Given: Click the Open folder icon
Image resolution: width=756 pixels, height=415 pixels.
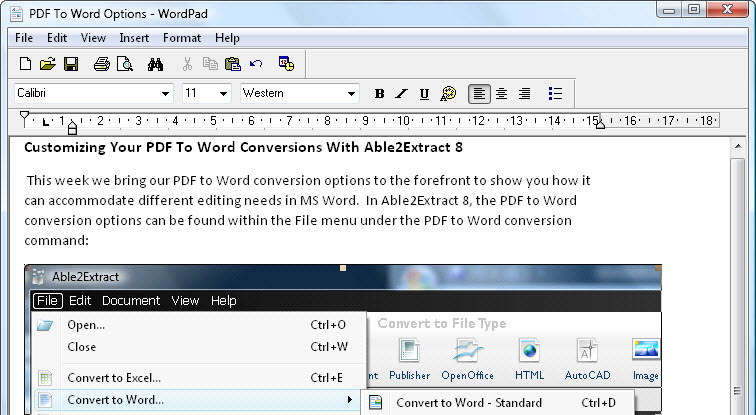Looking at the screenshot, I should coord(48,64).
